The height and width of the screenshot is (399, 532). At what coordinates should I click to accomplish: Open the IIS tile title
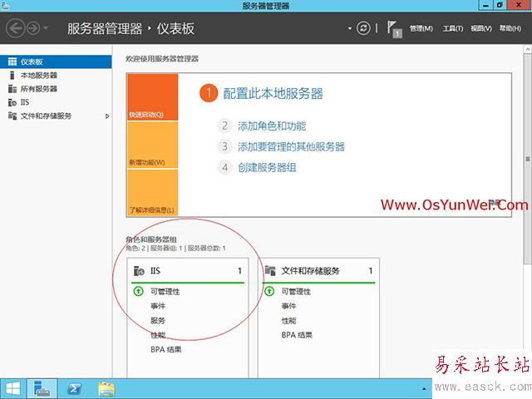155,271
